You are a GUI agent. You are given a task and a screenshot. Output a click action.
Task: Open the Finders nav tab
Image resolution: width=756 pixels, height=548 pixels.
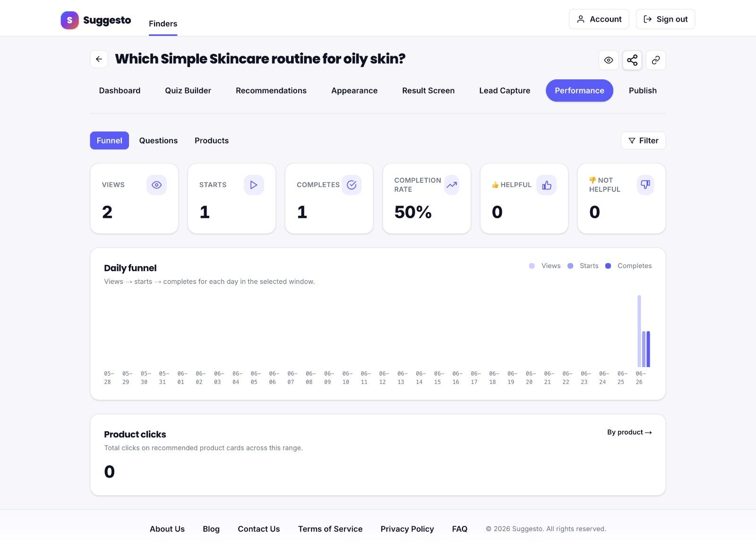[163, 24]
